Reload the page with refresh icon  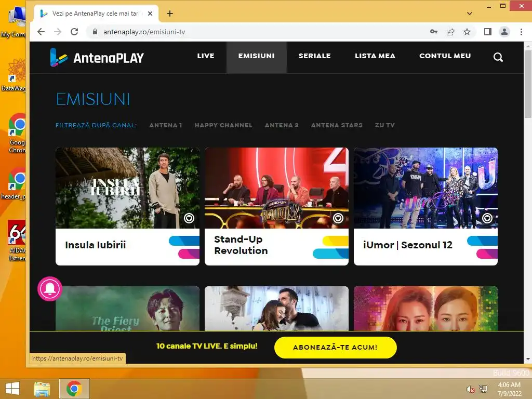coord(74,32)
